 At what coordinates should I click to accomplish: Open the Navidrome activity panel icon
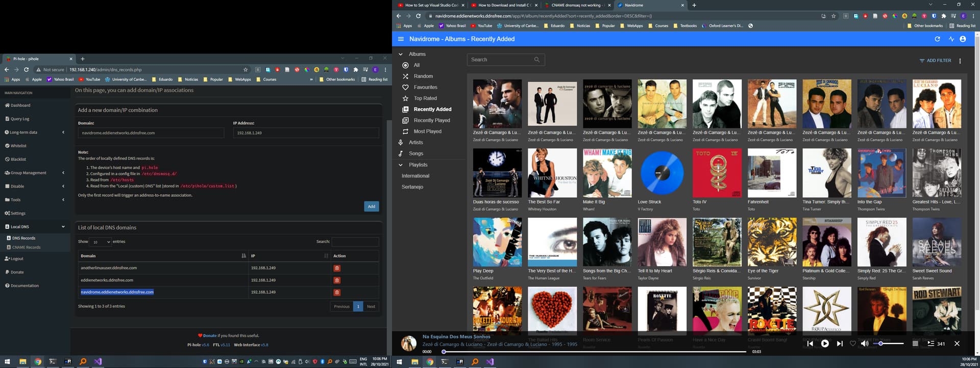click(x=951, y=39)
